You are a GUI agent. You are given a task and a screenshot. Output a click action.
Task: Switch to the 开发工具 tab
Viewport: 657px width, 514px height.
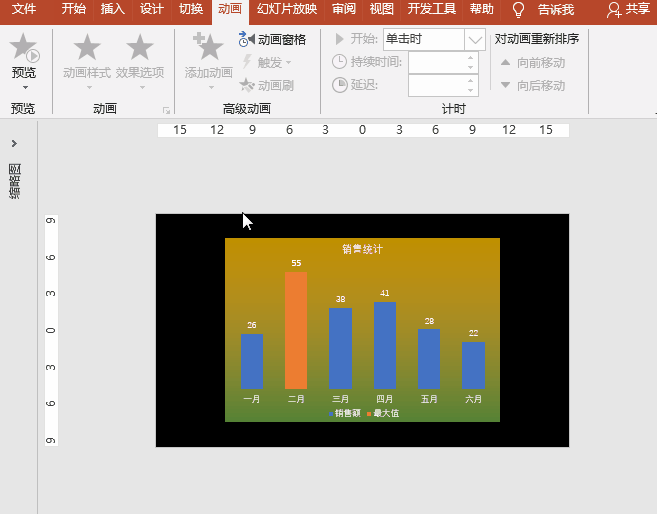[x=432, y=9]
